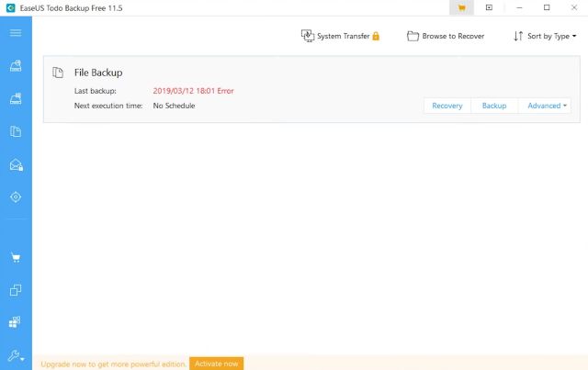588x370 pixels.
Task: Open Smart Backup target icon in sidebar
Action: 16,196
